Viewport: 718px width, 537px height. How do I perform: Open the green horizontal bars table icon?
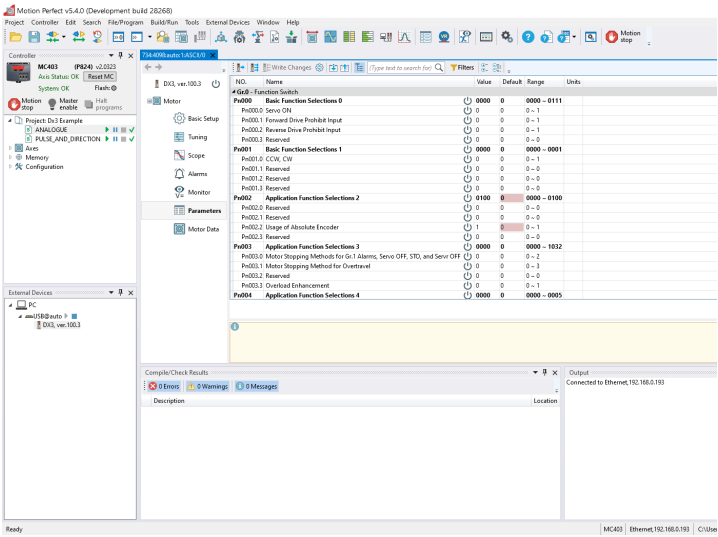click(x=367, y=37)
